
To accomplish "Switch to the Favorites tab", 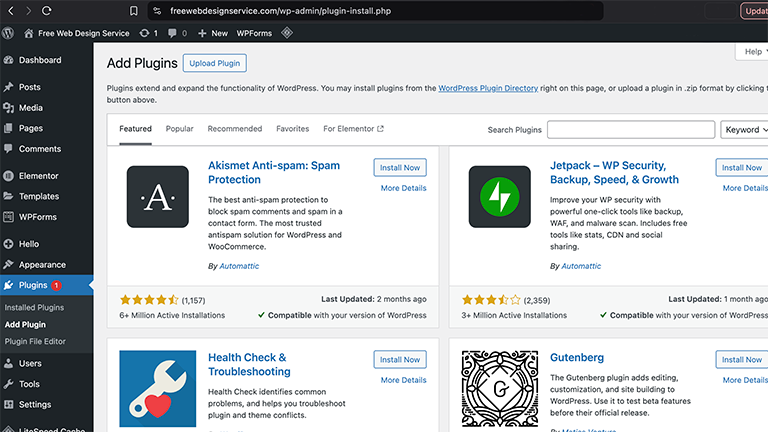I will tap(292, 129).
